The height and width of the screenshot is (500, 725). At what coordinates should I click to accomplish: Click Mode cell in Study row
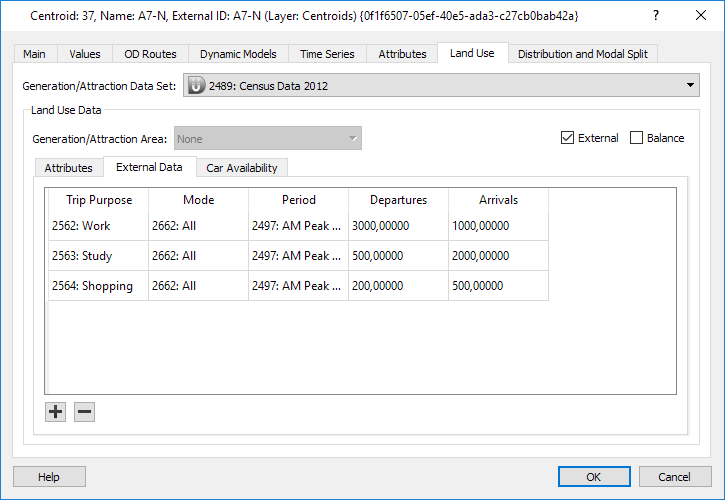point(198,256)
